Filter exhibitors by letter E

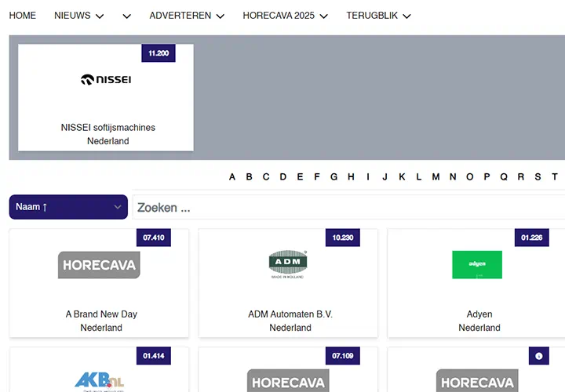pos(300,176)
